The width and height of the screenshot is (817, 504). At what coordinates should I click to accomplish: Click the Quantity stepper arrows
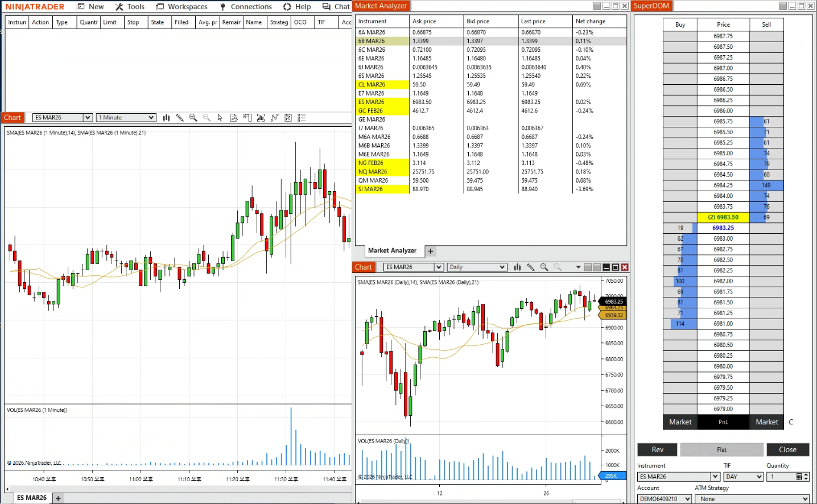[806, 477]
